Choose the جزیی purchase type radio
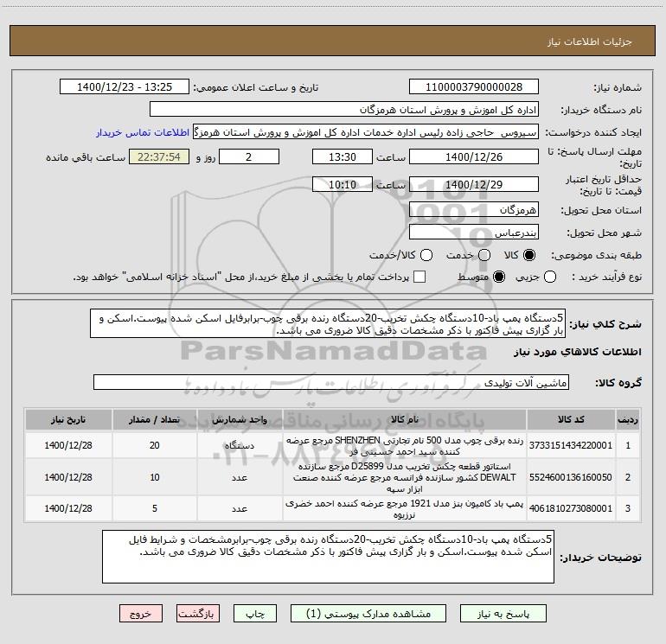 (549, 277)
